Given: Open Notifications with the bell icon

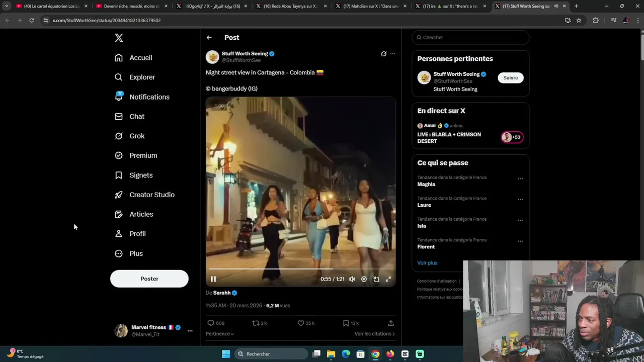Looking at the screenshot, I should [x=142, y=97].
